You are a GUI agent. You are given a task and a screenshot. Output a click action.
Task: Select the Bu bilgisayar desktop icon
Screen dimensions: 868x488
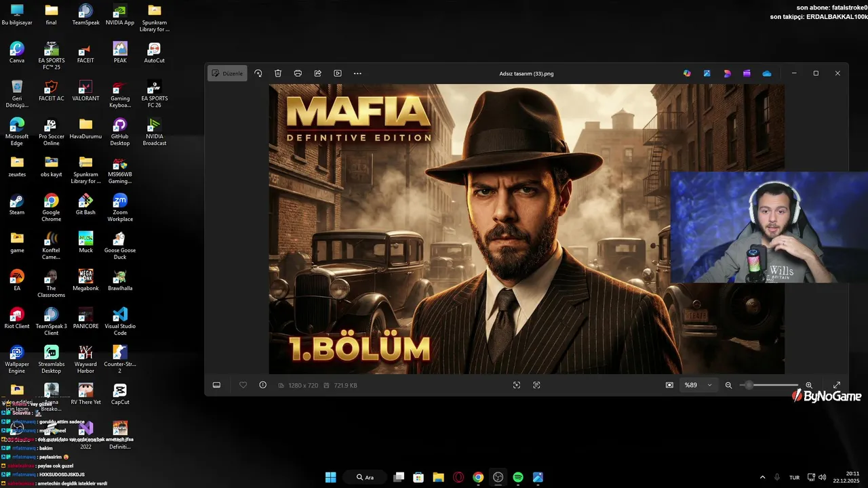pyautogui.click(x=17, y=15)
